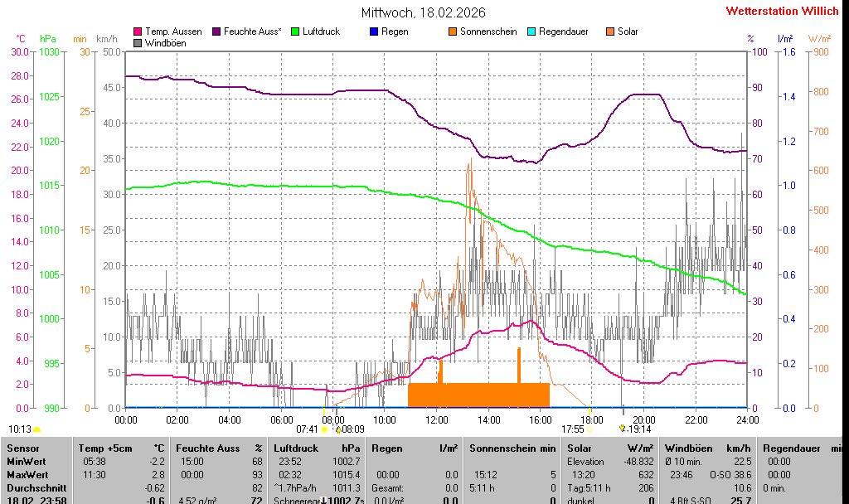Click the date heading Mittwoch, 18.02.2026

[424, 12]
